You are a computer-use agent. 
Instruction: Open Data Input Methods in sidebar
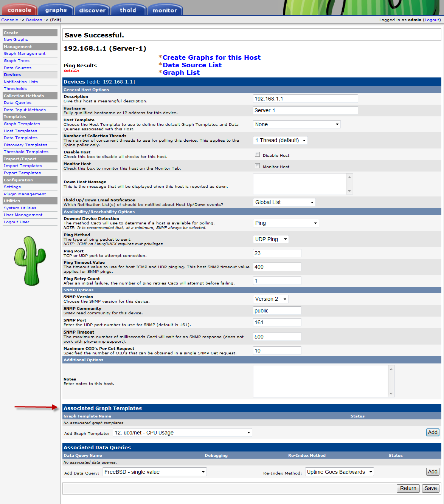click(25, 110)
